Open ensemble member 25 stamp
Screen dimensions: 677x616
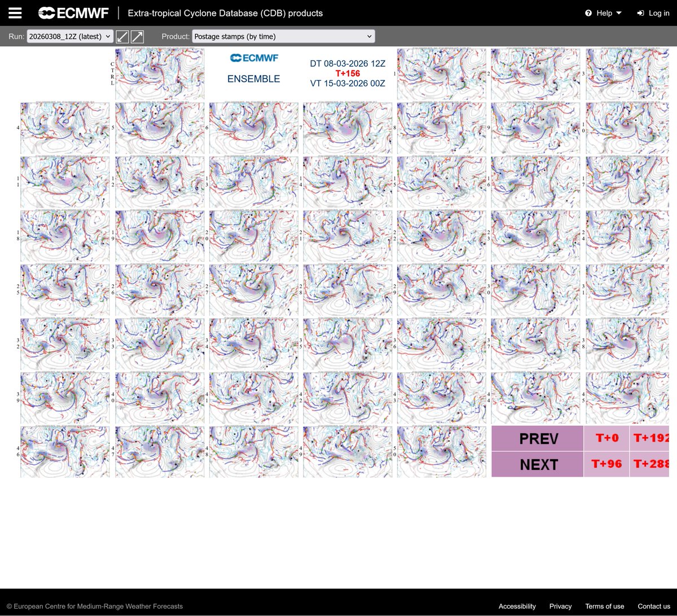tap(65, 291)
